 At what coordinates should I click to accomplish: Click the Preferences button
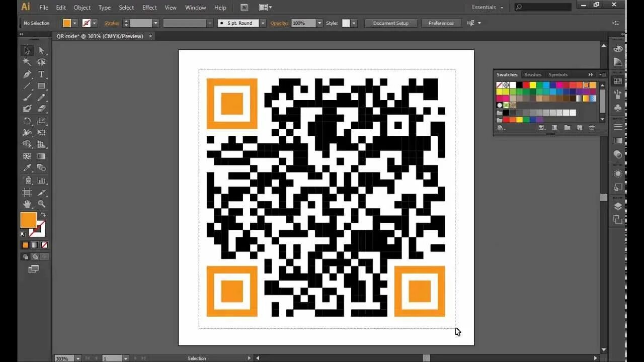pos(441,23)
